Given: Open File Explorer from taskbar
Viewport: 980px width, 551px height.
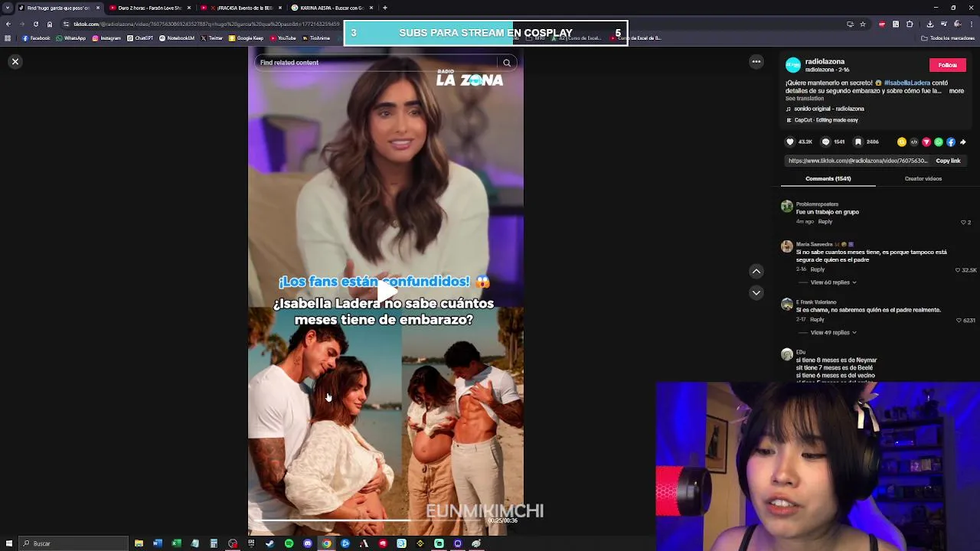Looking at the screenshot, I should coord(139,543).
